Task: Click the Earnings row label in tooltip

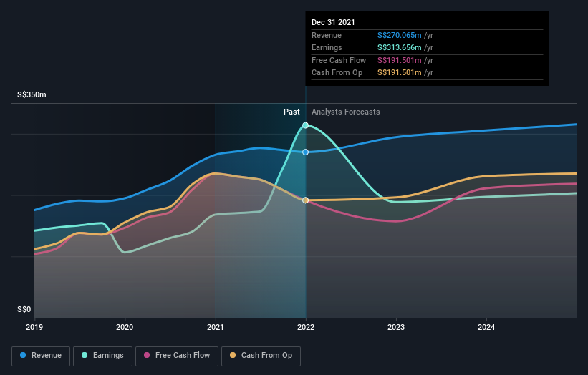Action: [327, 47]
